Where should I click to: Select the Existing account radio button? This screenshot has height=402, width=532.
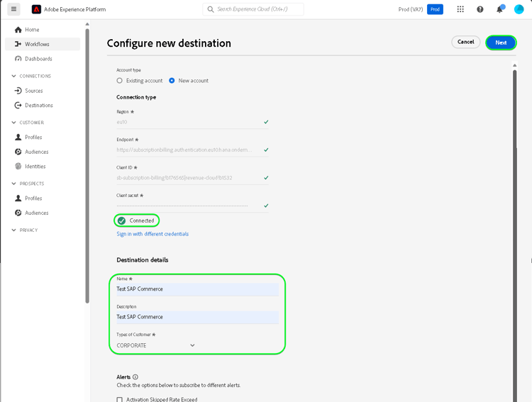click(x=120, y=81)
